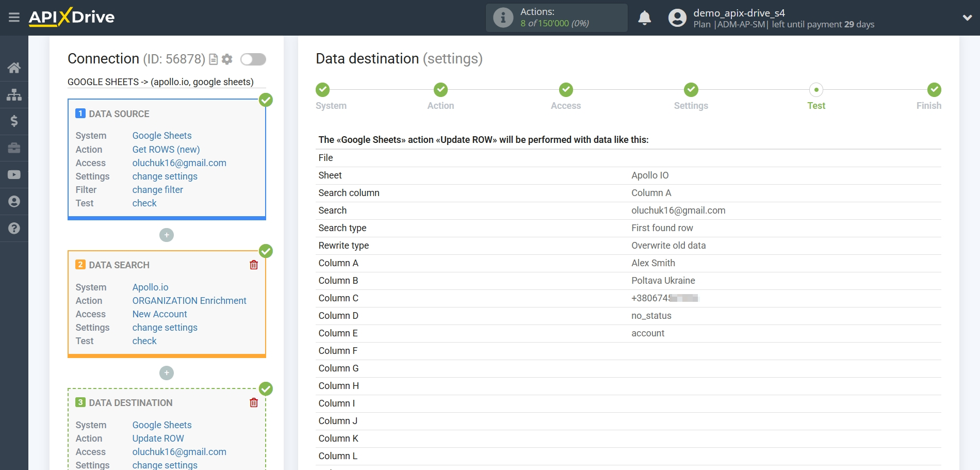Open the YouTube icon in the sidebar

coord(14,175)
